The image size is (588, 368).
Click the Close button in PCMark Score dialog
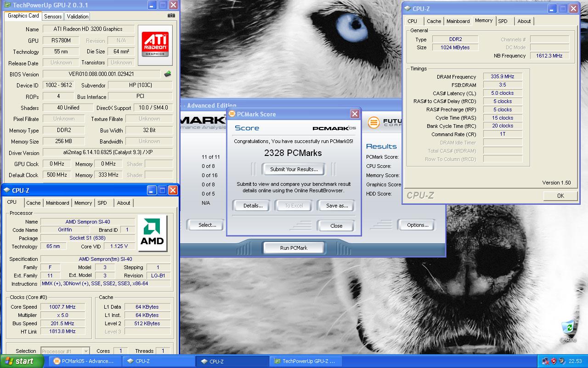336,226
